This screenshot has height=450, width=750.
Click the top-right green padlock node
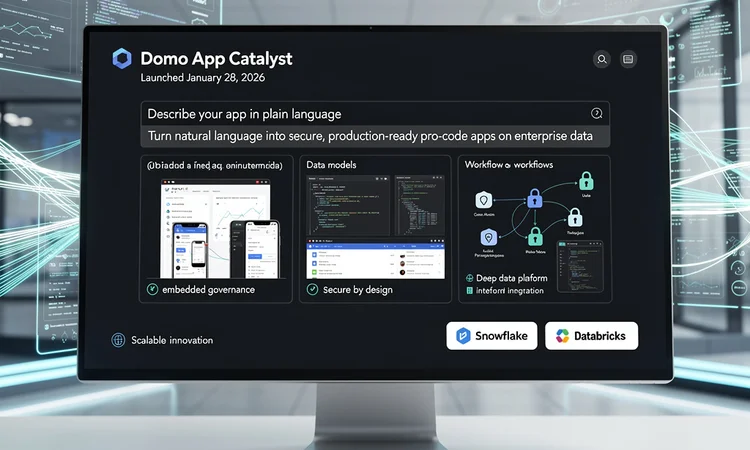click(x=586, y=181)
